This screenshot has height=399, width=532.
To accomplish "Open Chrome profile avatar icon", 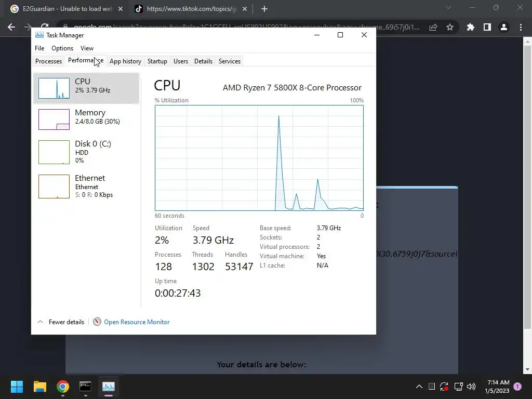I will click(504, 27).
